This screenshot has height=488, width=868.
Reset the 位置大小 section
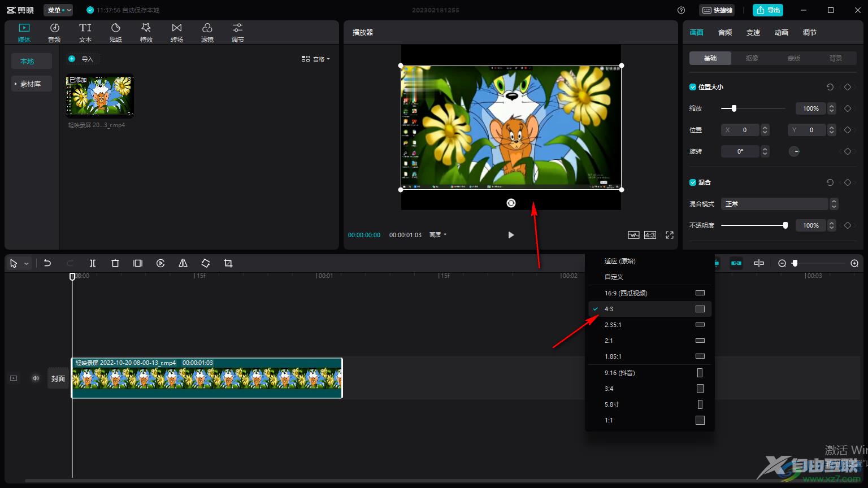pos(830,87)
